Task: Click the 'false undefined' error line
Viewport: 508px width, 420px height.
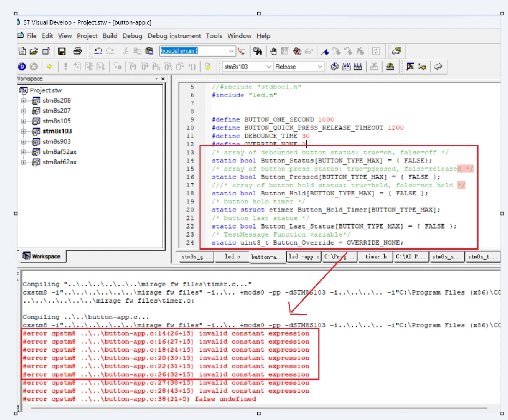Action: 140,399
